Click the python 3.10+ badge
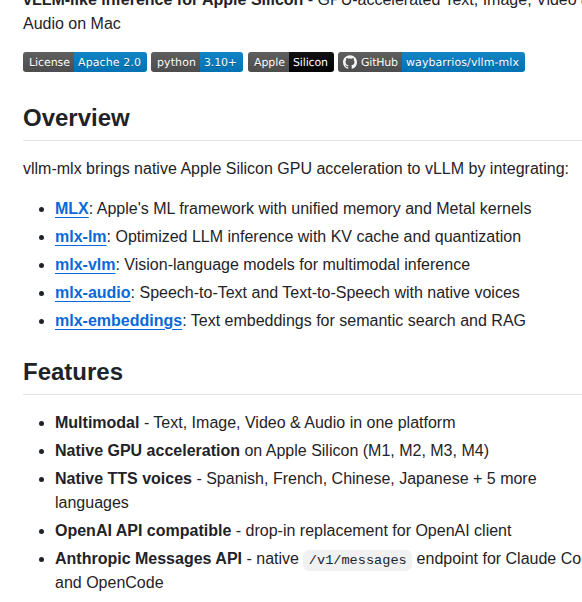 tap(197, 62)
